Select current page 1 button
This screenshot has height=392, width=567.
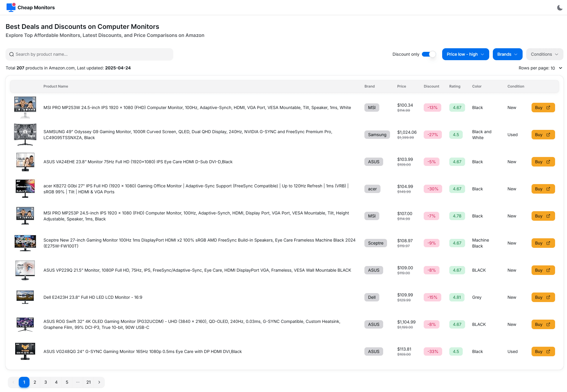24,382
